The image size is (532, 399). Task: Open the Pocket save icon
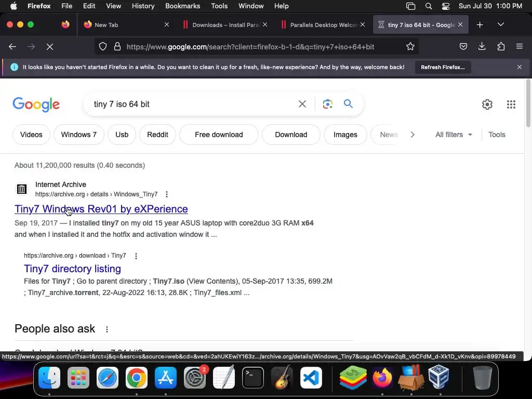[x=463, y=47]
